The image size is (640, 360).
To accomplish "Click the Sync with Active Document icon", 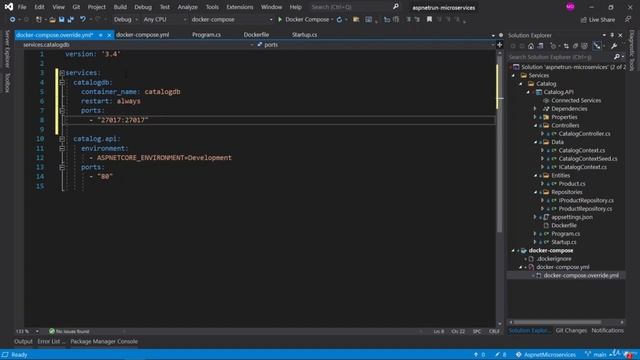I will 566,46.
